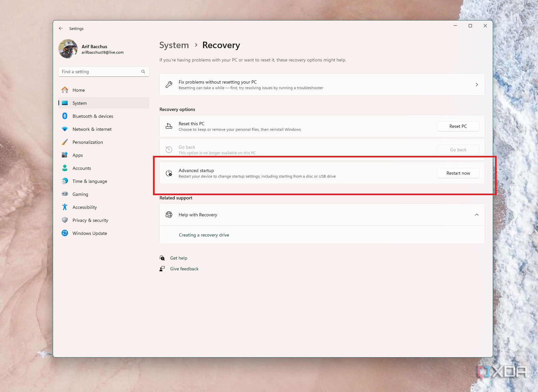Screen dimensions: 538x392
Task: Open Time & language settings
Action: tap(90, 181)
